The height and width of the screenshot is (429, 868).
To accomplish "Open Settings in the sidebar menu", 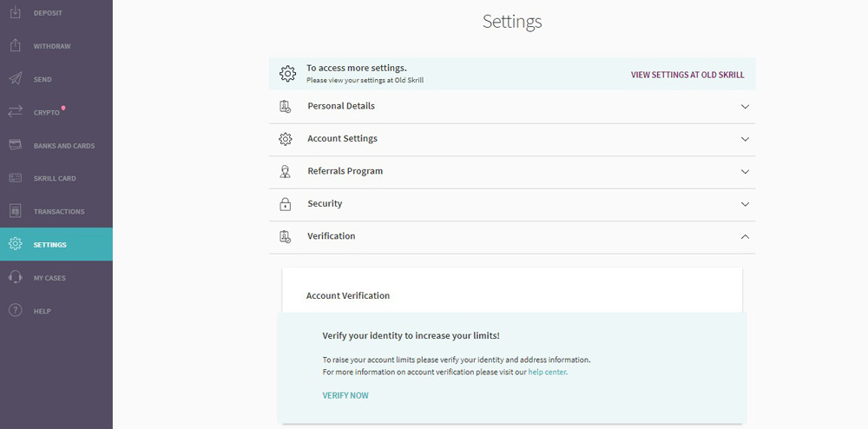I will [x=49, y=245].
